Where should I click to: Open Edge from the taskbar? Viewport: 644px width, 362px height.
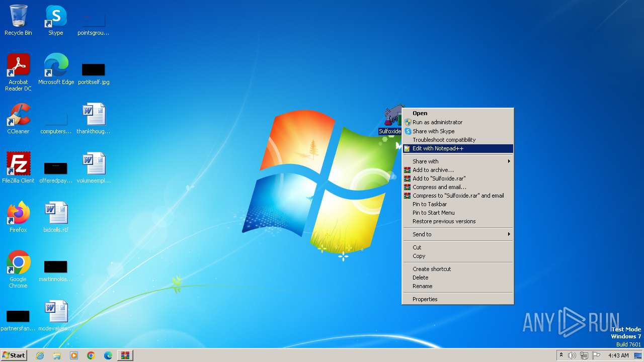pos(108,355)
